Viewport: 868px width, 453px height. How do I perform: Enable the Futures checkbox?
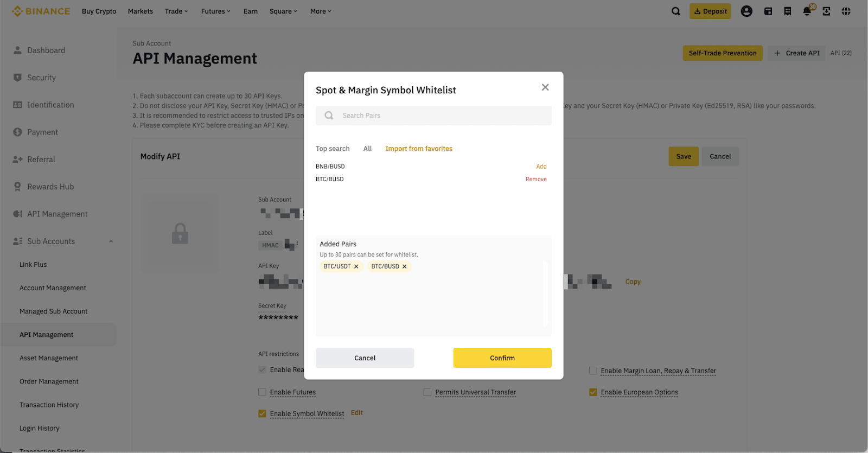click(x=263, y=392)
